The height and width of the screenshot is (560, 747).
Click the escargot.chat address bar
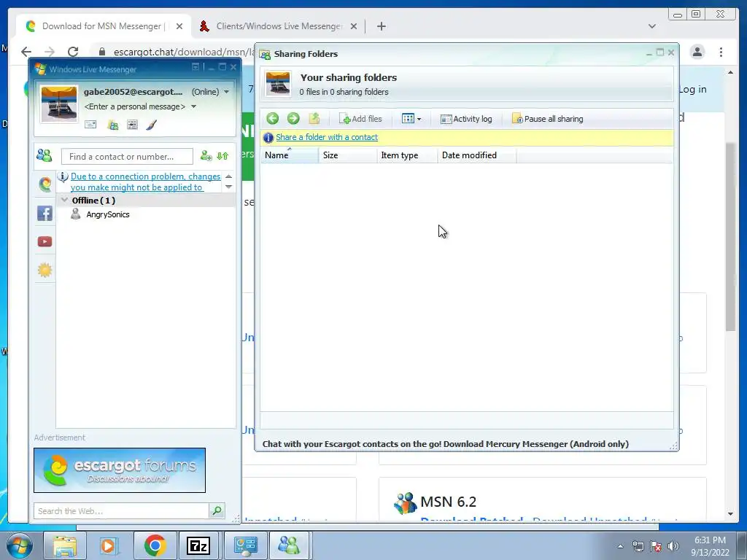tap(183, 52)
